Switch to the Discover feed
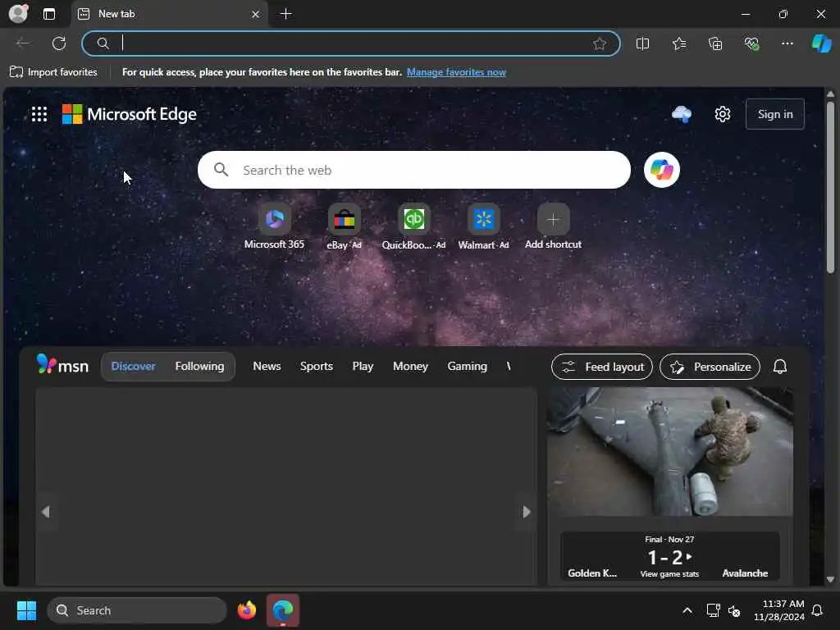Viewport: 840px width, 630px height. point(134,367)
